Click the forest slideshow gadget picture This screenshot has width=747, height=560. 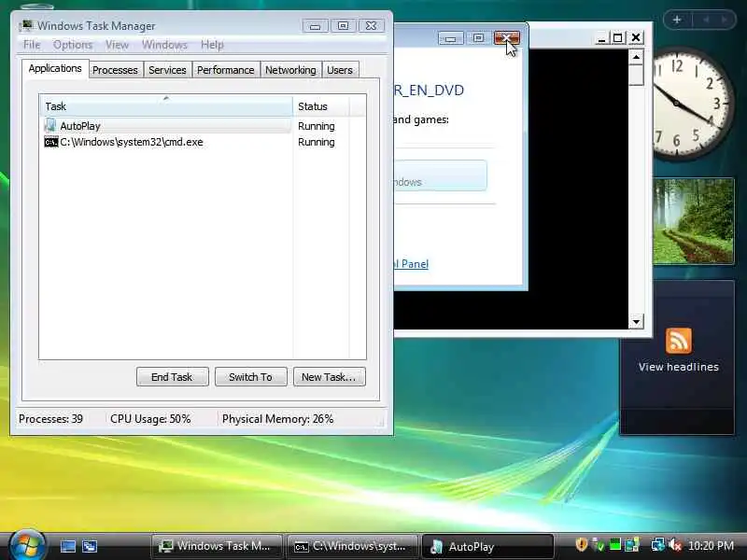[x=693, y=221]
